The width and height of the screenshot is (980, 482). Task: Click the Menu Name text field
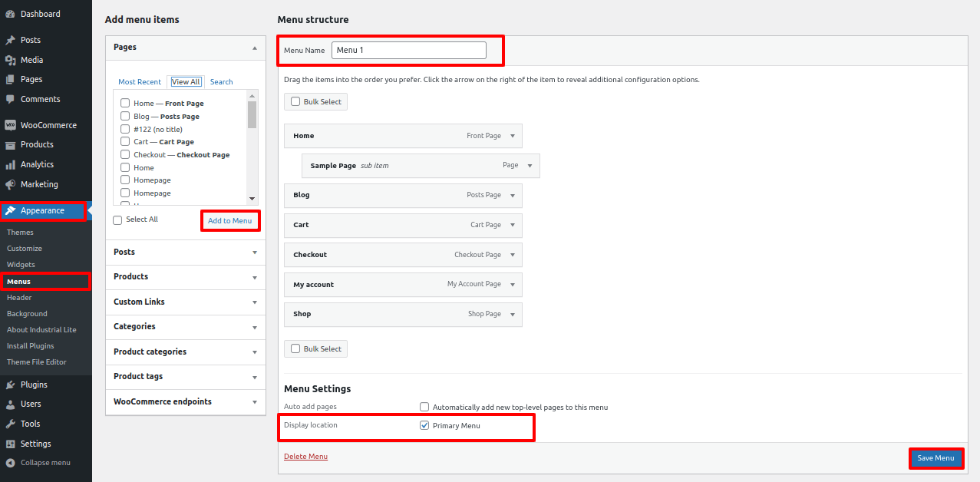[x=408, y=50]
